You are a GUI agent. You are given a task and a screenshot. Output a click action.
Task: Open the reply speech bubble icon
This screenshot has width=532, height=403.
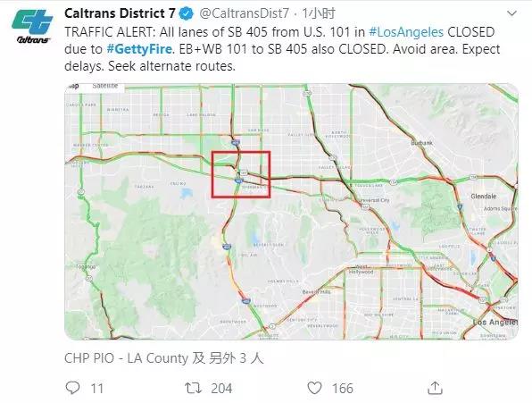72,388
